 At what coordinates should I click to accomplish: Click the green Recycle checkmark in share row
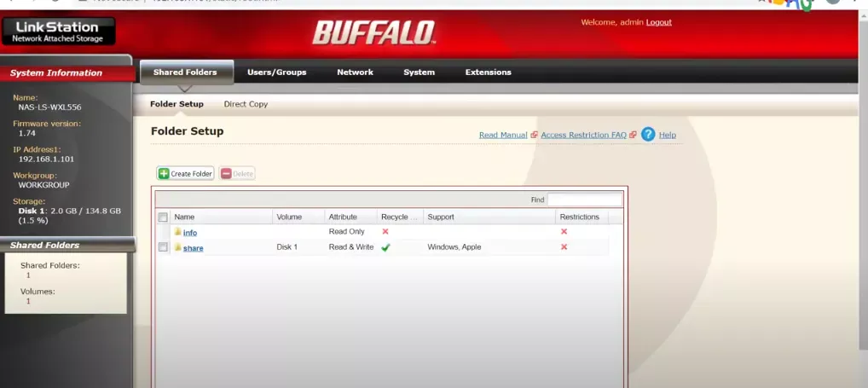coord(385,247)
